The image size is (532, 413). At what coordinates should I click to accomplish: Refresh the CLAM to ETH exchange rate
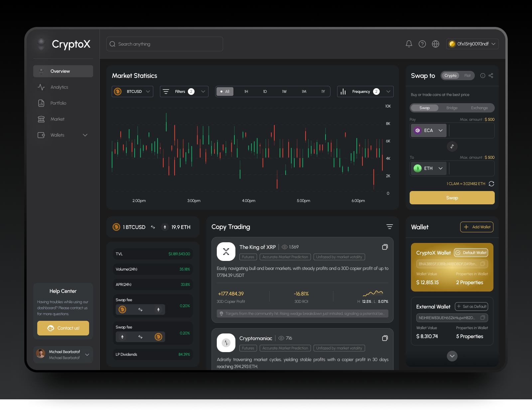[x=491, y=183]
